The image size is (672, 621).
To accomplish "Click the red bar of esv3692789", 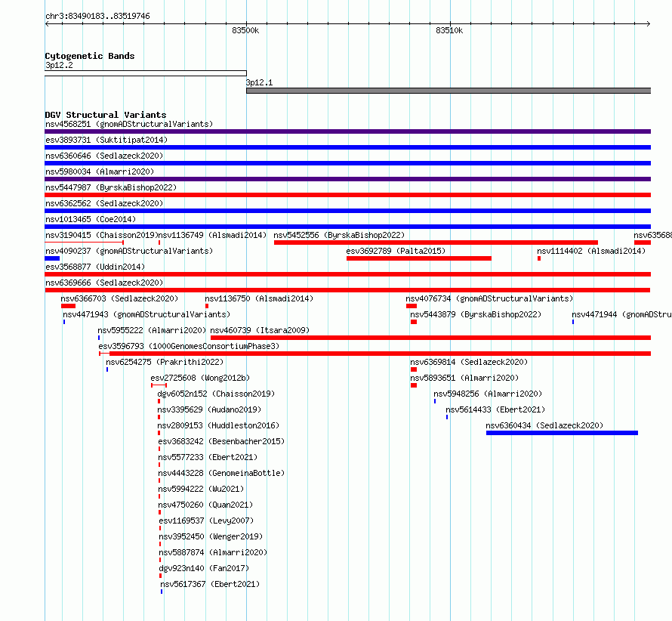I will click(419, 258).
